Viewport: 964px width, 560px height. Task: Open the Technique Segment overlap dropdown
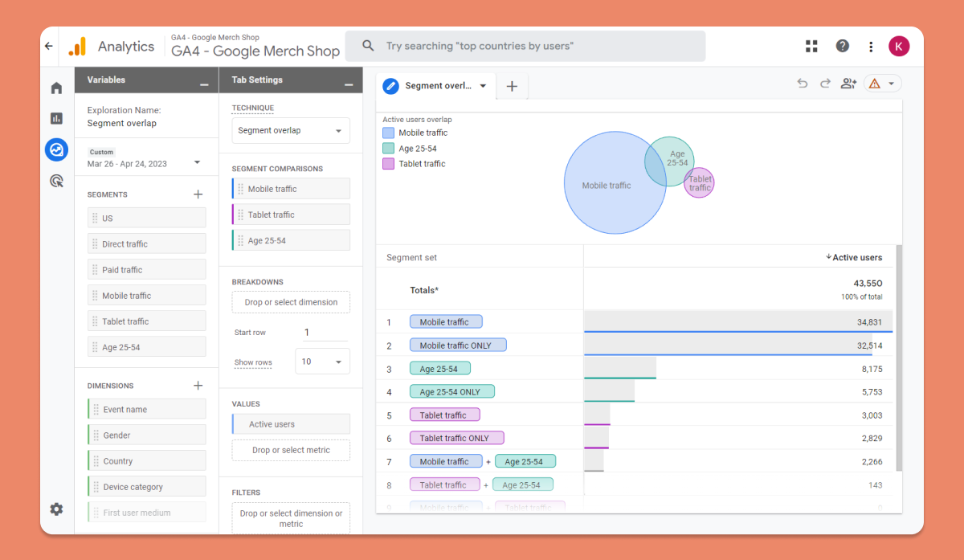tap(291, 131)
